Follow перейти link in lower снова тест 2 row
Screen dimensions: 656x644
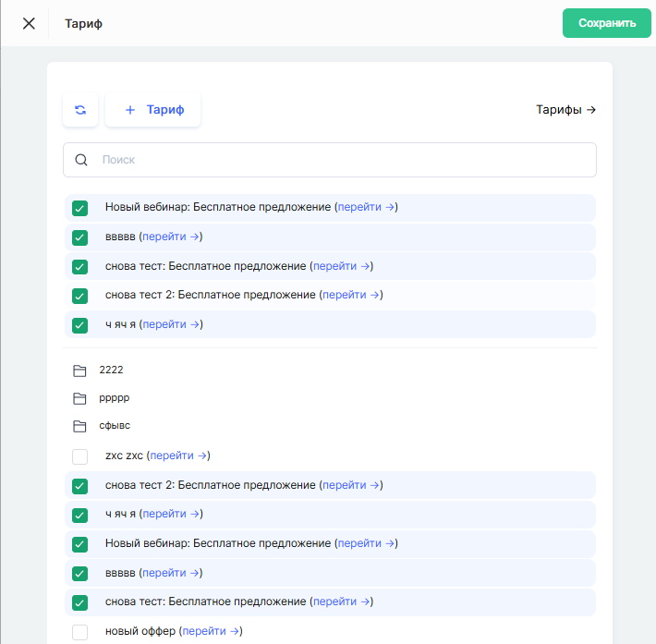click(x=351, y=485)
